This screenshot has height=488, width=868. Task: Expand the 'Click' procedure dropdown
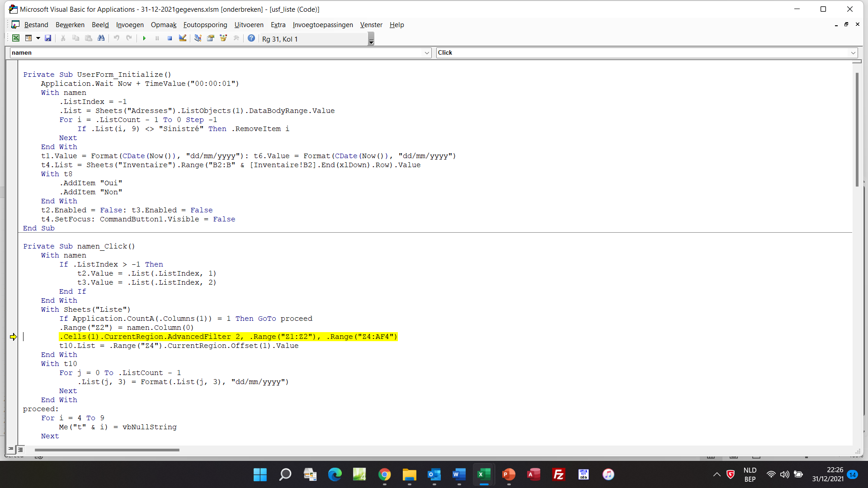(x=853, y=53)
